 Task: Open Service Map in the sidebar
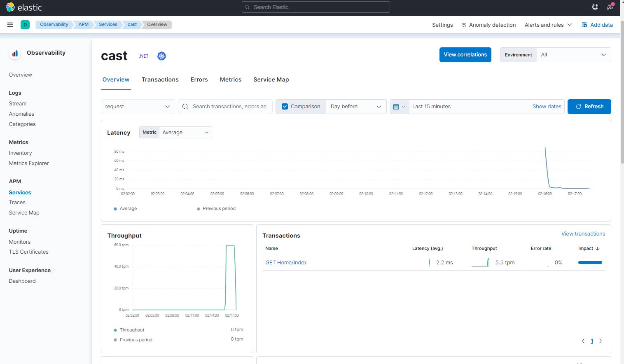[x=24, y=213]
